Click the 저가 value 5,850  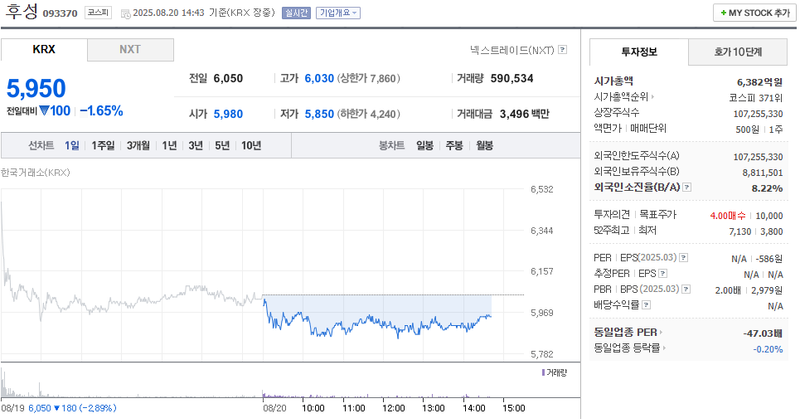(319, 114)
